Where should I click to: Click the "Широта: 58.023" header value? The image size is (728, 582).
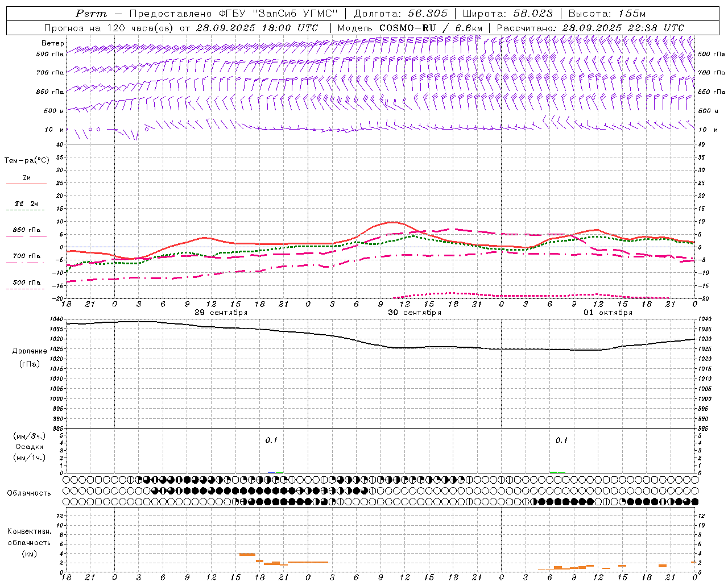coord(507,14)
